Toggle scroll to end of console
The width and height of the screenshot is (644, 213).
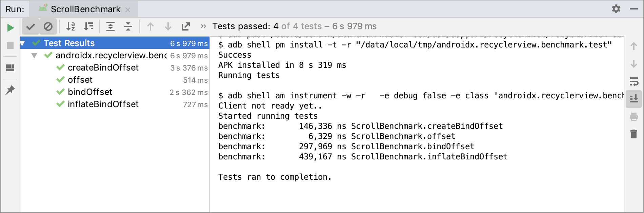point(633,99)
